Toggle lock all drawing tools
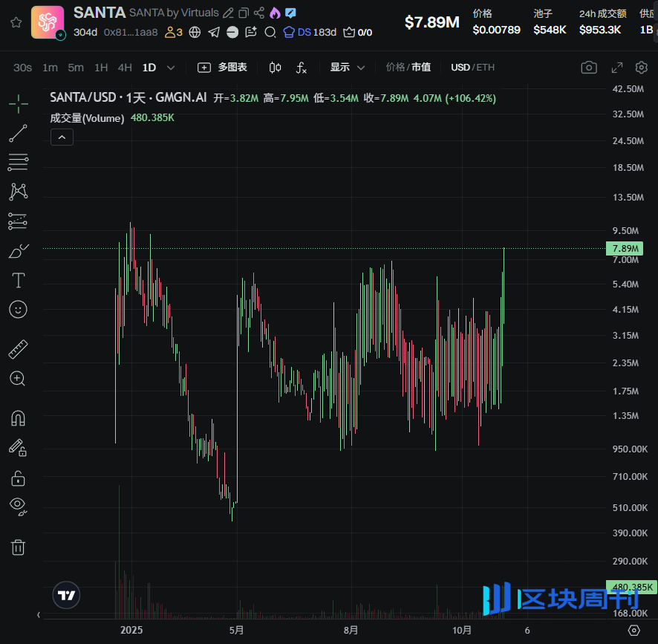This screenshot has width=658, height=644. (19, 478)
